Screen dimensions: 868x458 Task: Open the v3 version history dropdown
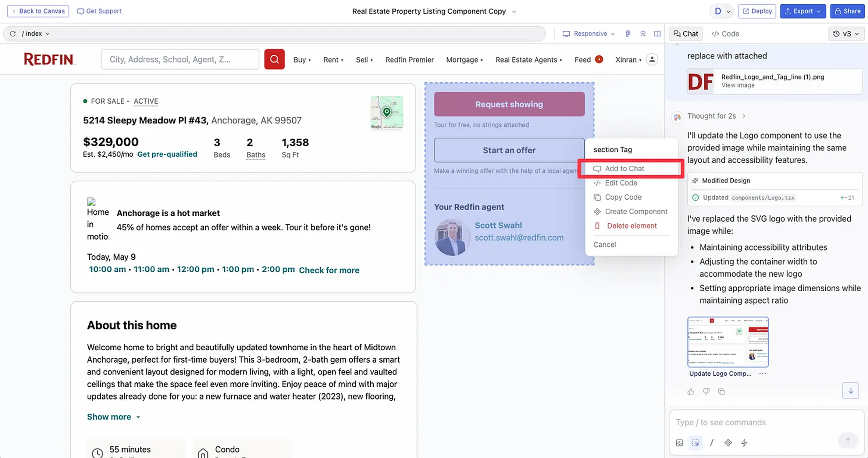[846, 34]
